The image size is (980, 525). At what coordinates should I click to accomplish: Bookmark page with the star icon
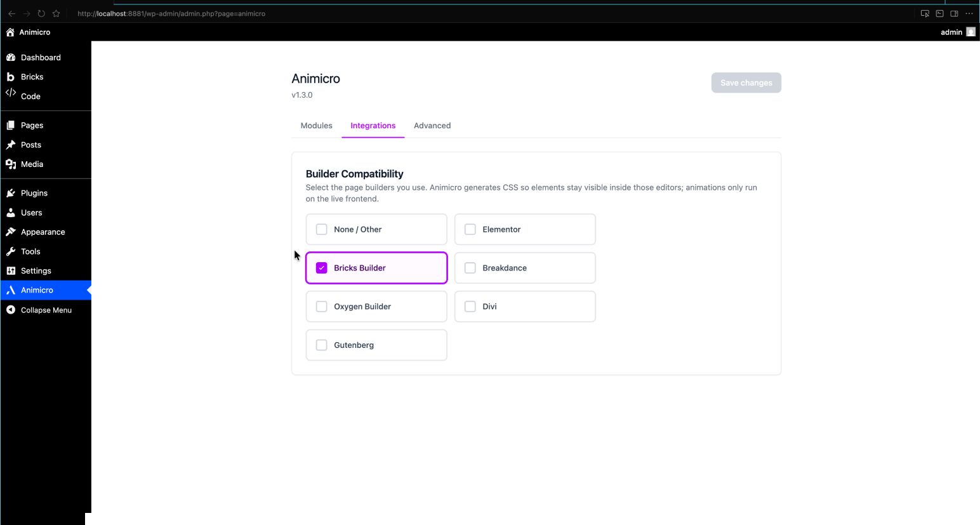click(56, 13)
